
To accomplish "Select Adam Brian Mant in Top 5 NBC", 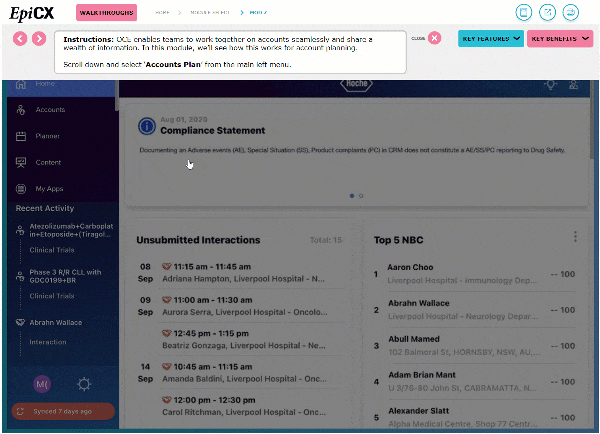I will tap(474, 382).
